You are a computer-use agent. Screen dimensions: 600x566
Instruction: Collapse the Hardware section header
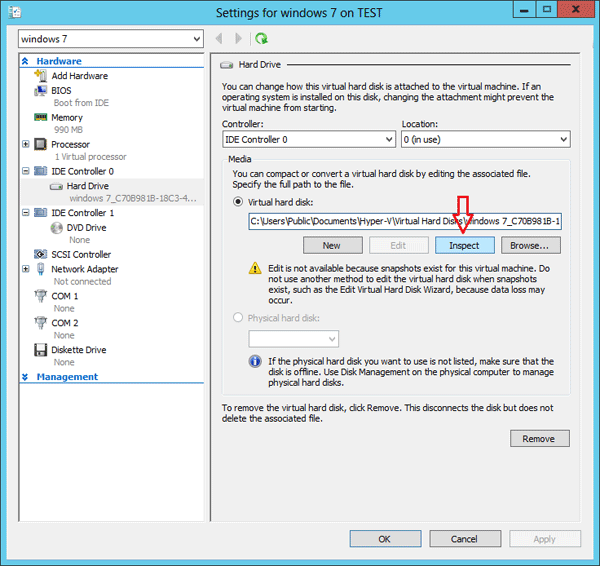coord(26,61)
